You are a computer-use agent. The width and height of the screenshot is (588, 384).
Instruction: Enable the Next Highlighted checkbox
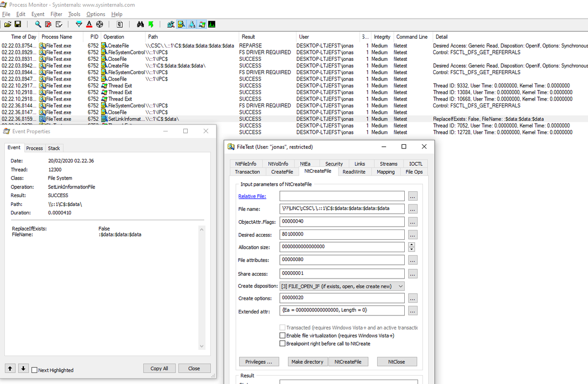(35, 370)
